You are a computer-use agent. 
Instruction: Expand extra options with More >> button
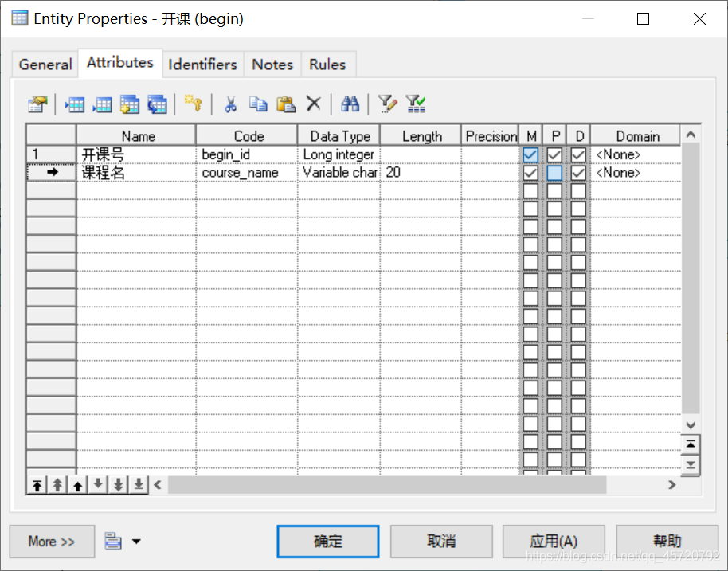51,542
